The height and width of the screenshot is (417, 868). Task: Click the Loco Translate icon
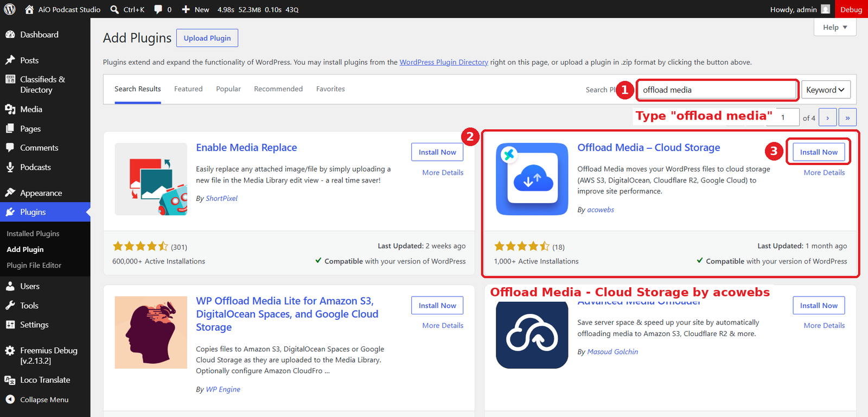[10, 380]
